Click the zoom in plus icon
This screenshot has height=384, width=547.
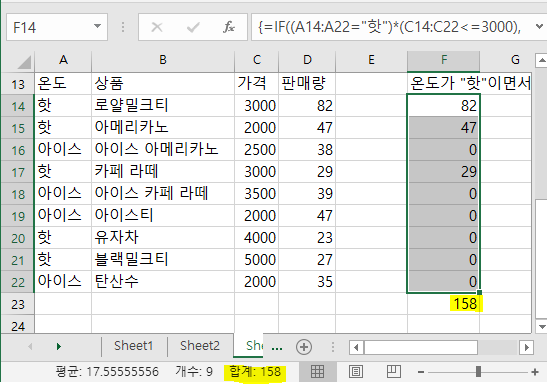pos(535,372)
